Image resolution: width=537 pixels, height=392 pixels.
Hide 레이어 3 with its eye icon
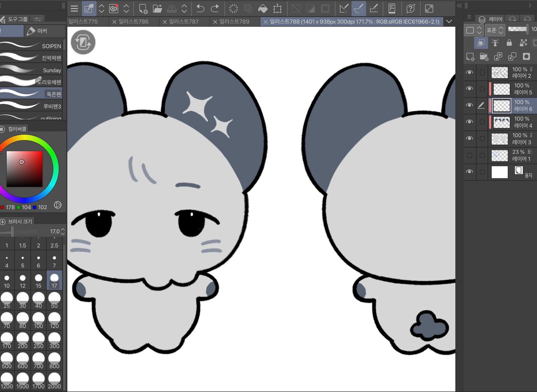tap(469, 139)
